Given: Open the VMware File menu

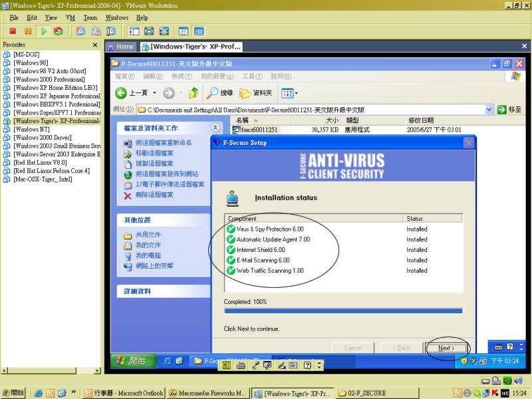Looking at the screenshot, I should pyautogui.click(x=14, y=18).
